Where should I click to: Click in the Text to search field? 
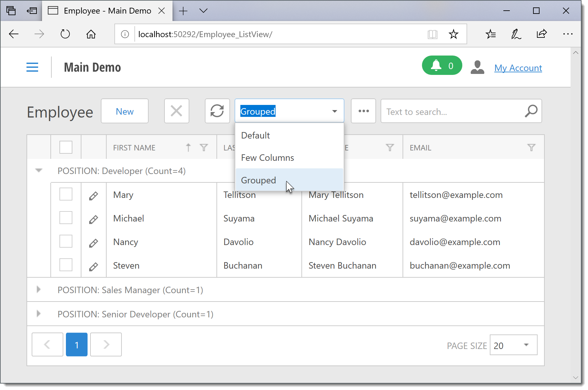click(452, 112)
